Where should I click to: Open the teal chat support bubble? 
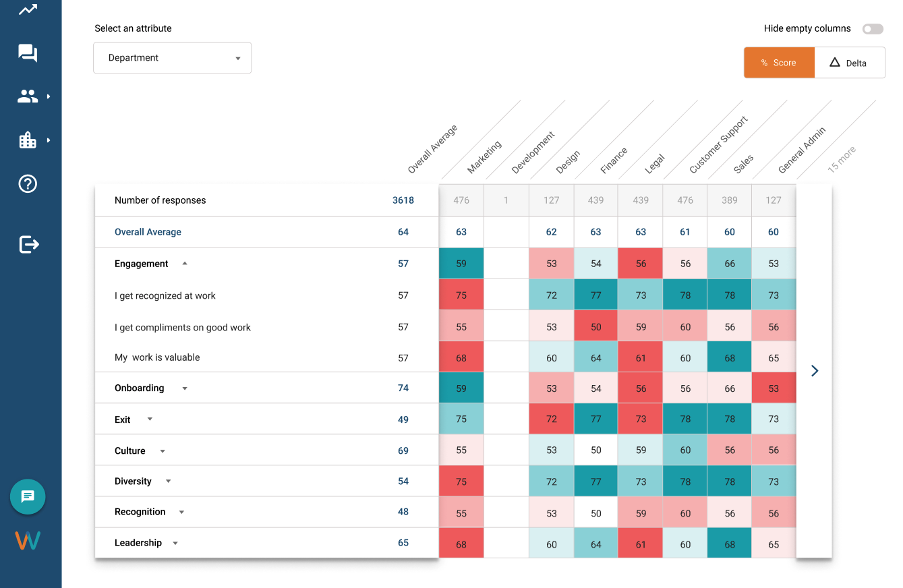tap(28, 497)
